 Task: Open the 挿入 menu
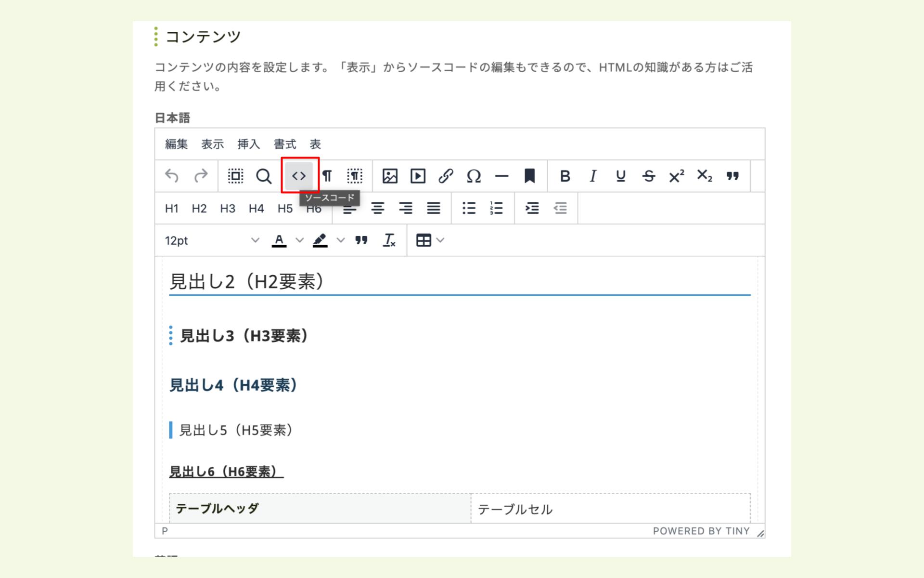(248, 144)
